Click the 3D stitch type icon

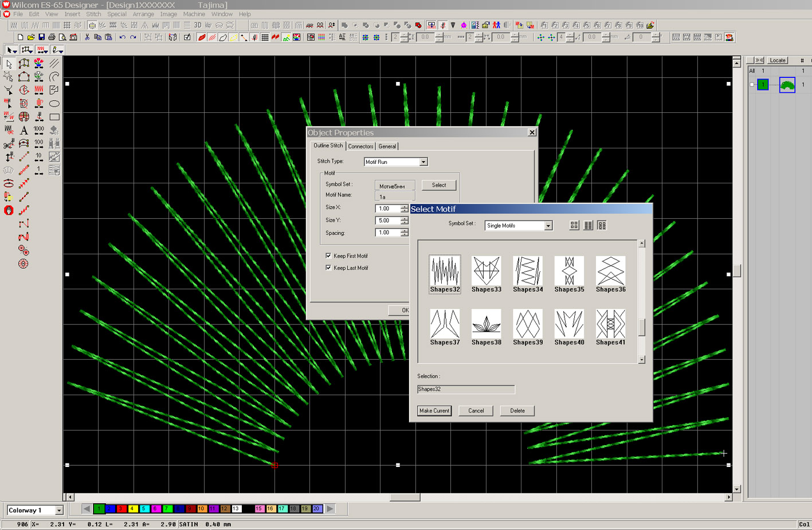coord(197,25)
